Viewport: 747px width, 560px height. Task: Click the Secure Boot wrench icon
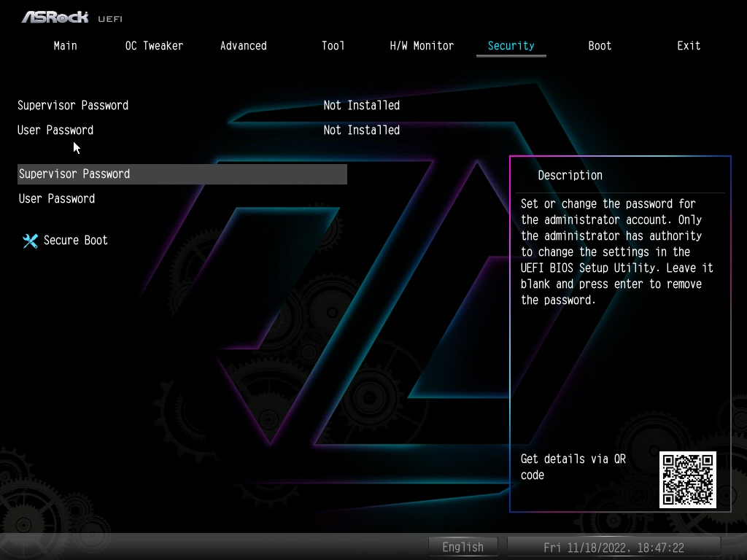31,241
